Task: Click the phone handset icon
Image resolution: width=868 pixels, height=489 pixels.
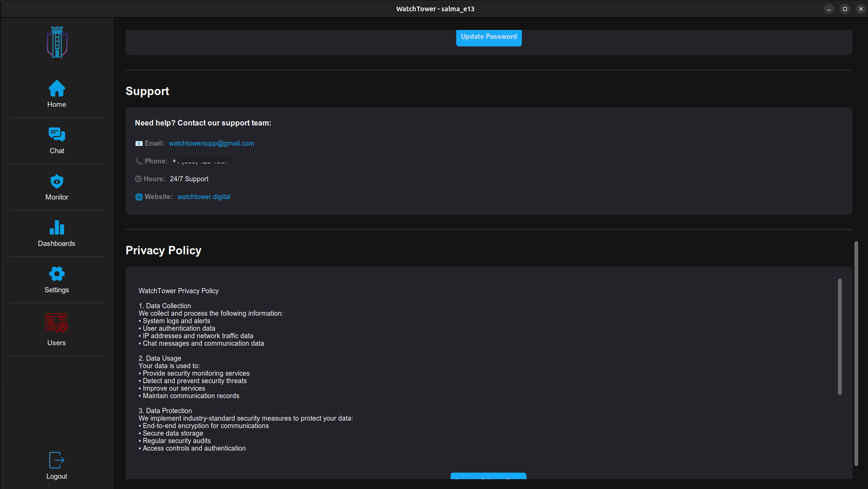Action: pyautogui.click(x=139, y=161)
